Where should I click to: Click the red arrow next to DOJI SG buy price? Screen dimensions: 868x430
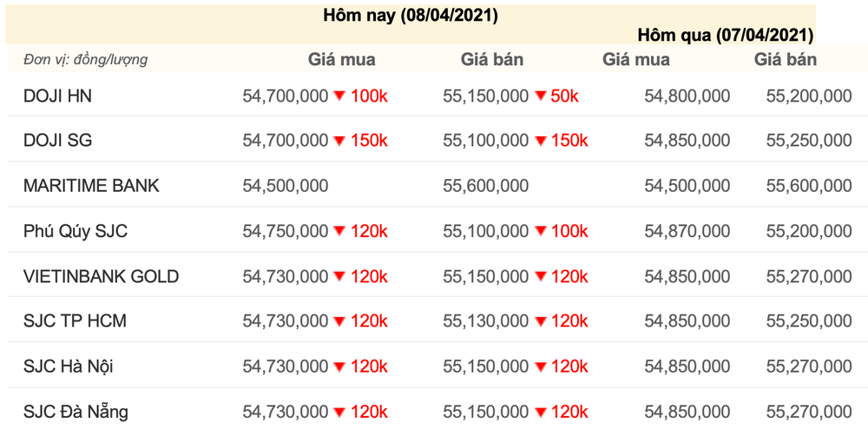[x=339, y=142]
